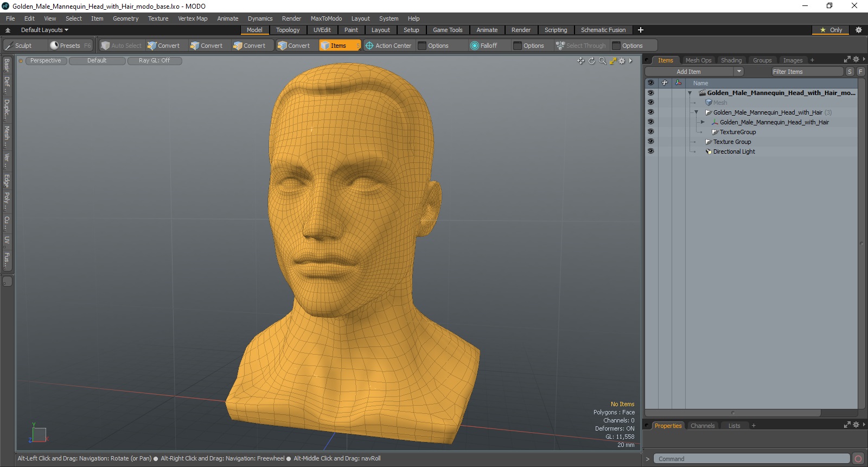The width and height of the screenshot is (868, 467).
Task: Click the home arrow icon beside Default Layouts
Action: [x=8, y=30]
